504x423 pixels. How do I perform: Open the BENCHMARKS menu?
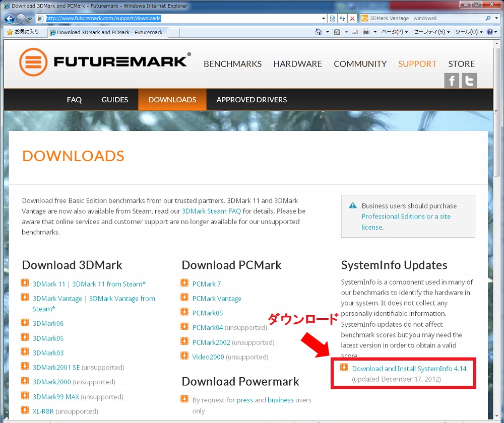[x=233, y=64]
